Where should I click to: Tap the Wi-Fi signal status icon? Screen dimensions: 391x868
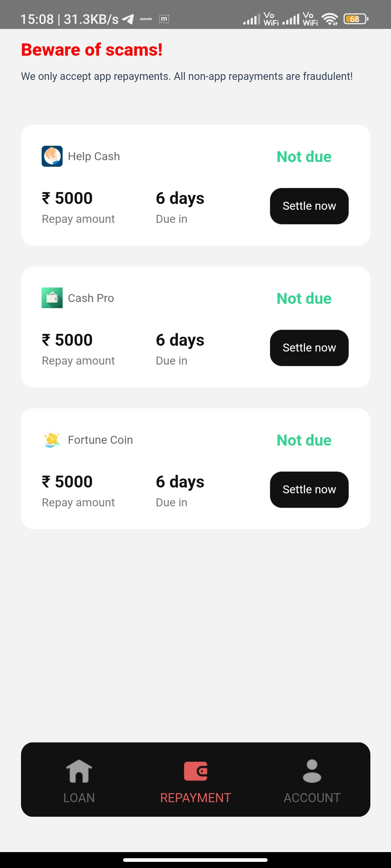(330, 19)
